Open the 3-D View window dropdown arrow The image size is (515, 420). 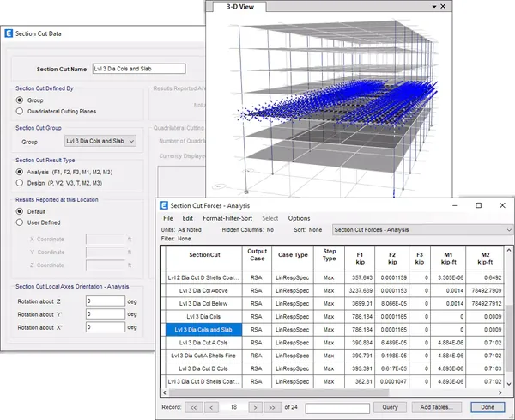(x=434, y=7)
